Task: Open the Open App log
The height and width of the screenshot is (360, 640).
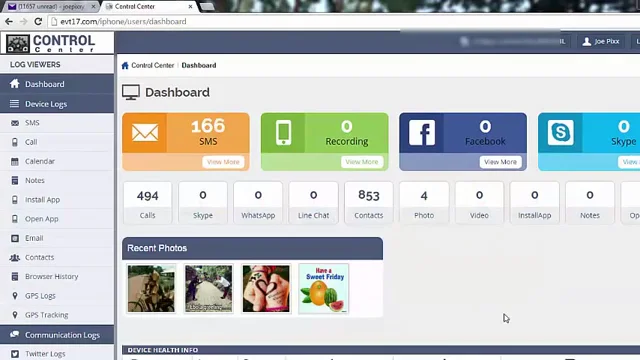Action: [57, 219]
